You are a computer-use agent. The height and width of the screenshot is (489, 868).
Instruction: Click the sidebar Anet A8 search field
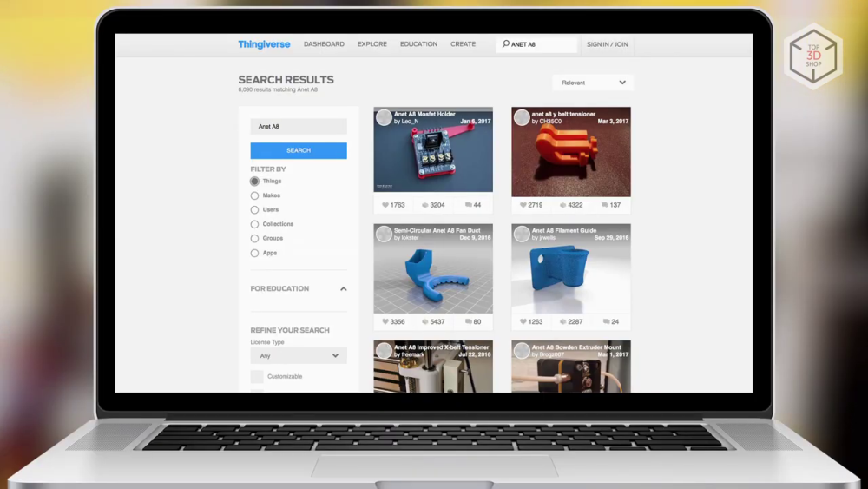tap(299, 126)
